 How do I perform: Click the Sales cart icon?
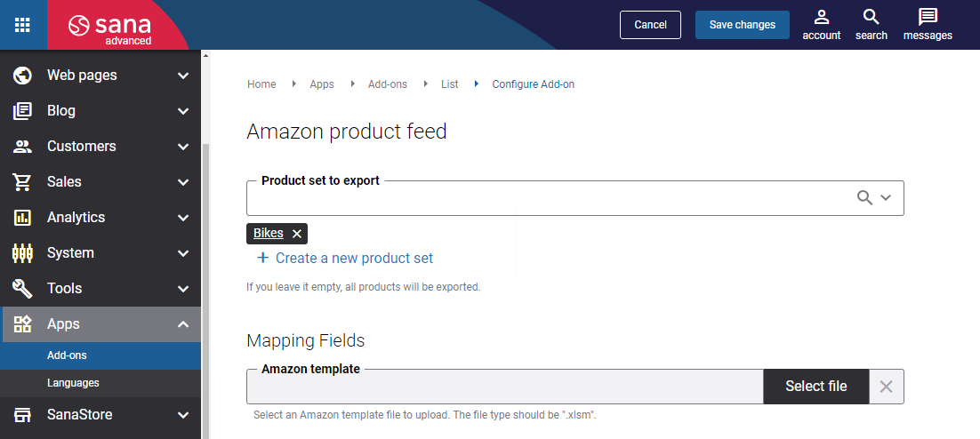pos(22,182)
